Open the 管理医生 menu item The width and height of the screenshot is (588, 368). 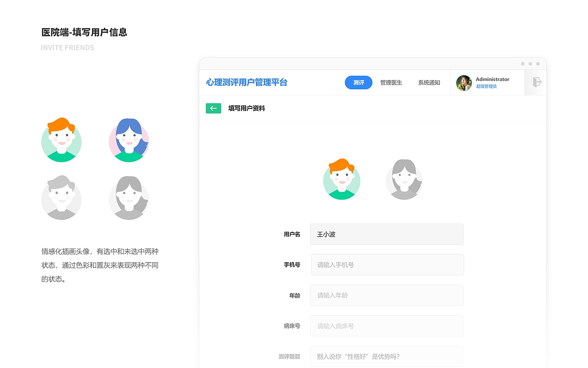(391, 82)
